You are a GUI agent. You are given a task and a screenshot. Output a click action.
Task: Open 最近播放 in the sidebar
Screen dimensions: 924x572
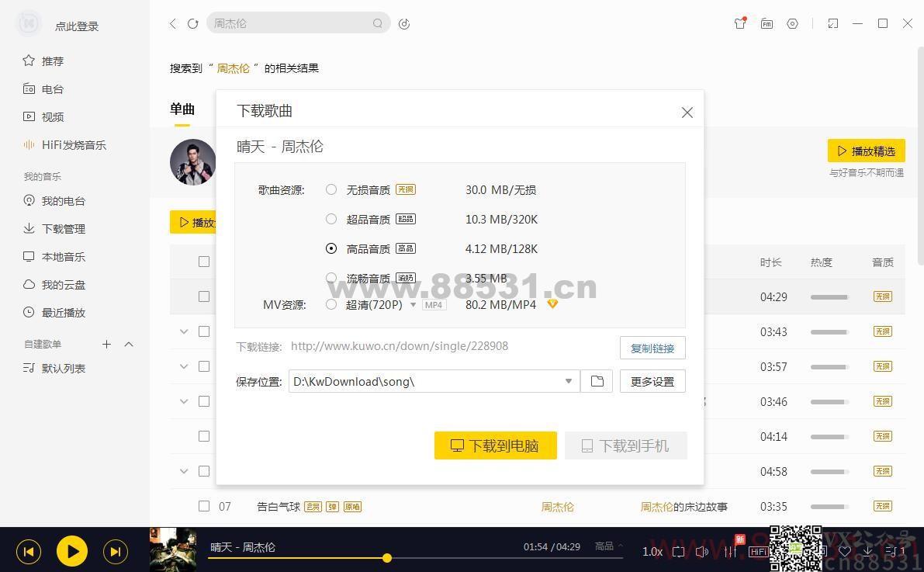coord(54,313)
